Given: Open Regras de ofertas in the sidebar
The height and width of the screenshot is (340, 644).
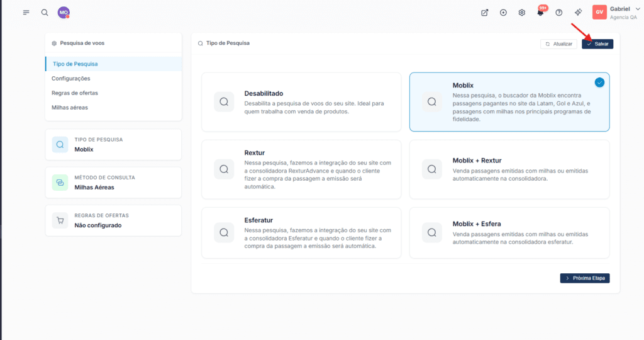Looking at the screenshot, I should coord(113,93).
